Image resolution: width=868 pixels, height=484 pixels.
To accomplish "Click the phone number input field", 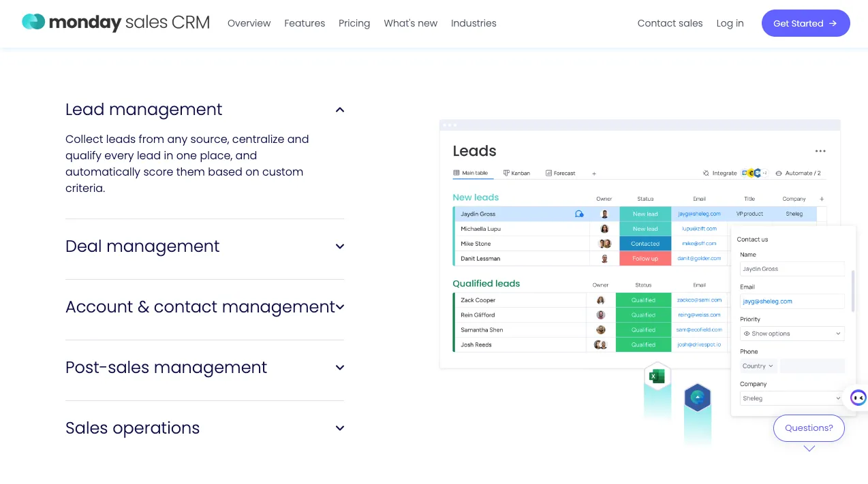I will click(x=812, y=366).
